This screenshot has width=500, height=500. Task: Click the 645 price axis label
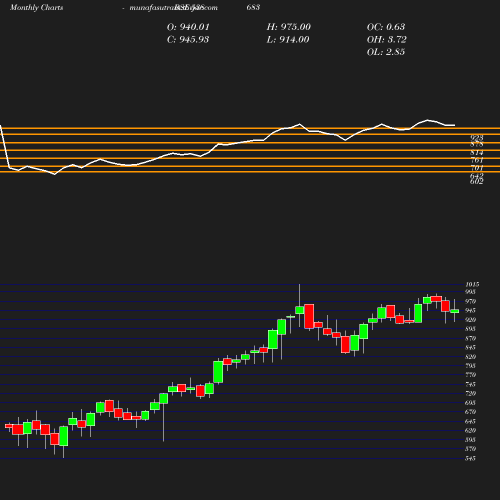pyautogui.click(x=471, y=421)
